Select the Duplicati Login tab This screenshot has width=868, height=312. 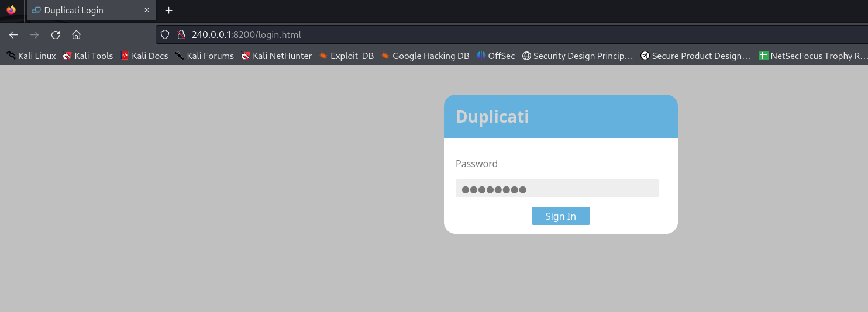[x=82, y=11]
